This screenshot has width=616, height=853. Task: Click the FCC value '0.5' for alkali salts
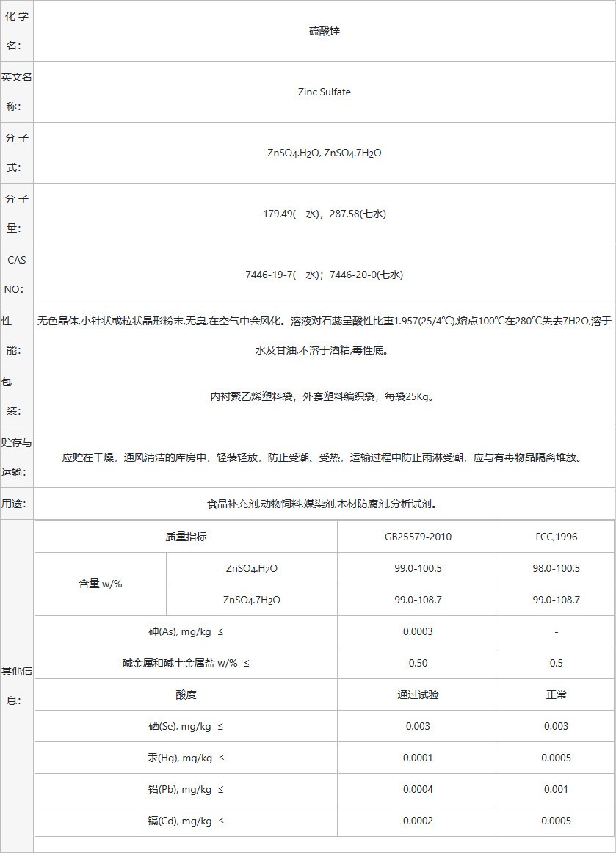click(x=556, y=663)
